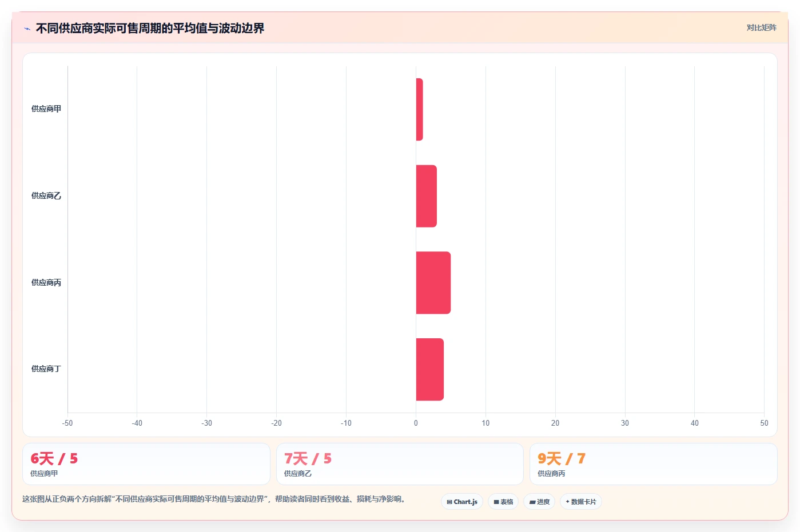Click the 数据卡片 tag chip
This screenshot has width=800, height=532.
(x=581, y=502)
